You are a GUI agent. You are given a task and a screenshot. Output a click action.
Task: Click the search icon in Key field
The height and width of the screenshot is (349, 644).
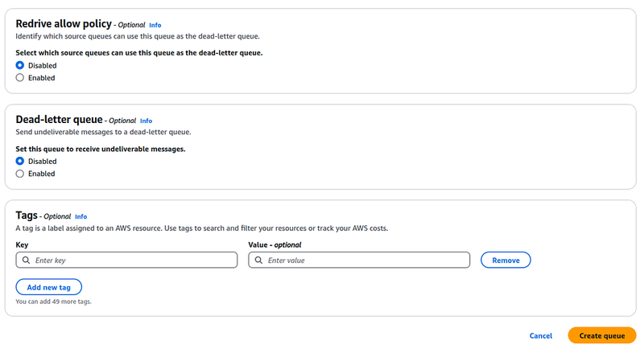[x=26, y=260]
